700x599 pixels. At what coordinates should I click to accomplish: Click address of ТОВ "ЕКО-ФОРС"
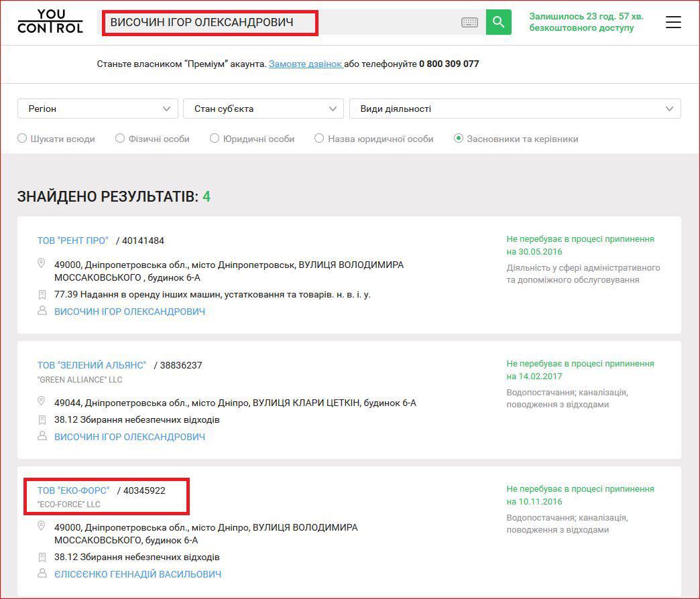(207, 534)
